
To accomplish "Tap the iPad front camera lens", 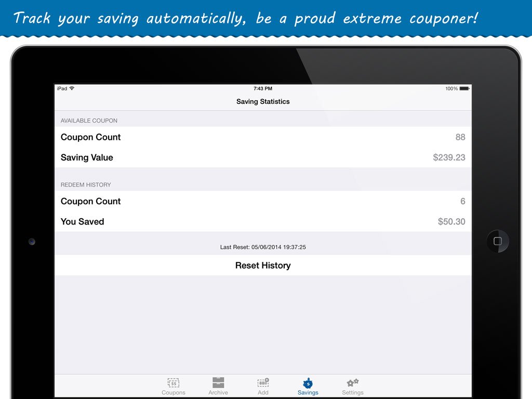I will click(x=32, y=242).
